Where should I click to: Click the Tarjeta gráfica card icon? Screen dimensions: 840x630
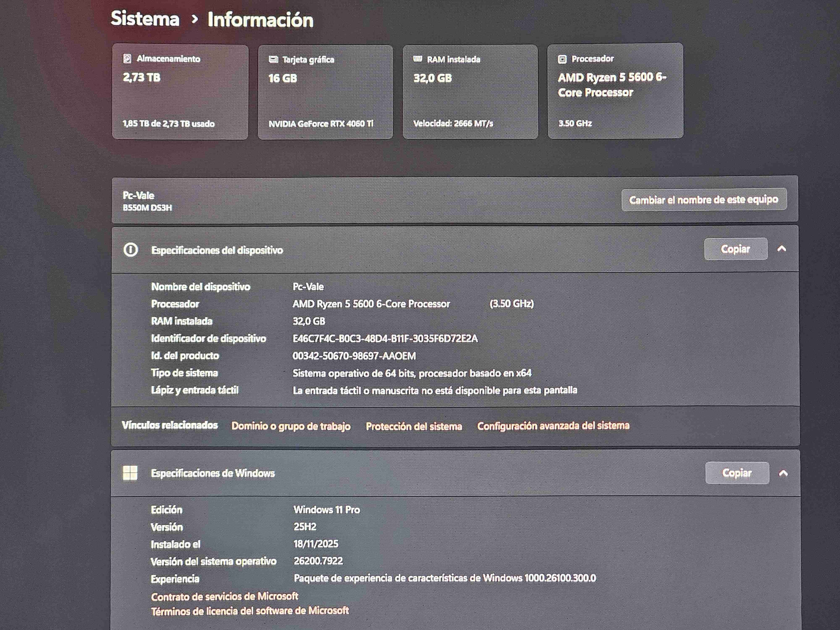273,59
